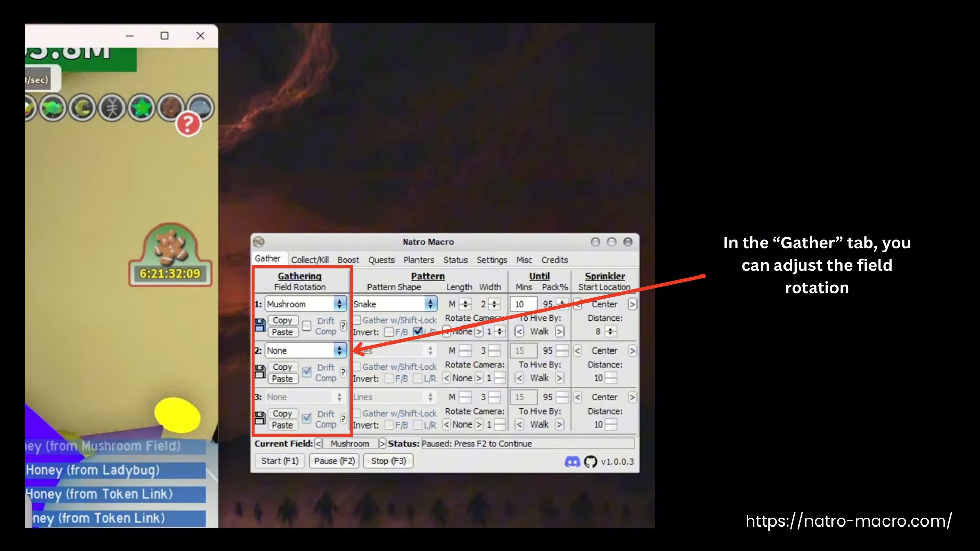980x551 pixels.
Task: Select the crescent moon buff icon in-game
Action: (x=82, y=108)
